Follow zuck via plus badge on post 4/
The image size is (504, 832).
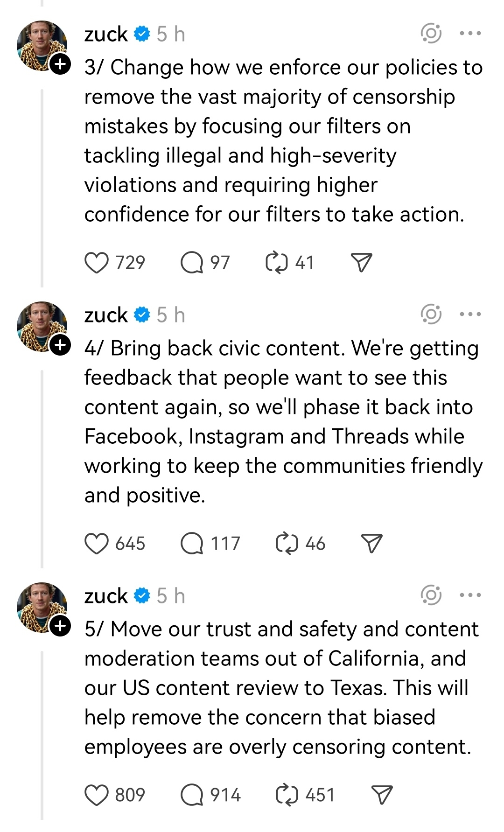tap(60, 345)
